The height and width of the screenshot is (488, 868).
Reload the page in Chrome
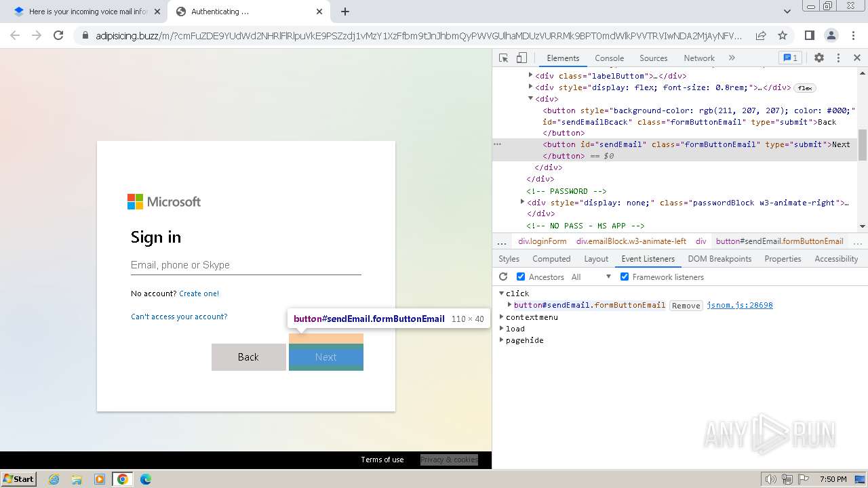(58, 35)
